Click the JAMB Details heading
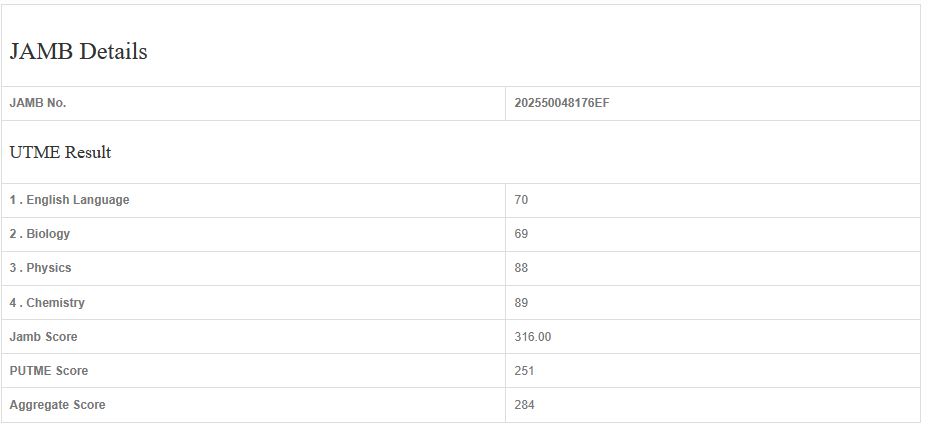This screenshot has height=439, width=928. point(78,52)
